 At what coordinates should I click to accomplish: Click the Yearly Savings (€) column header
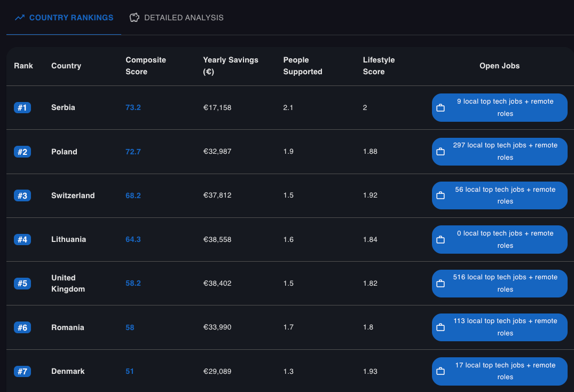231,66
